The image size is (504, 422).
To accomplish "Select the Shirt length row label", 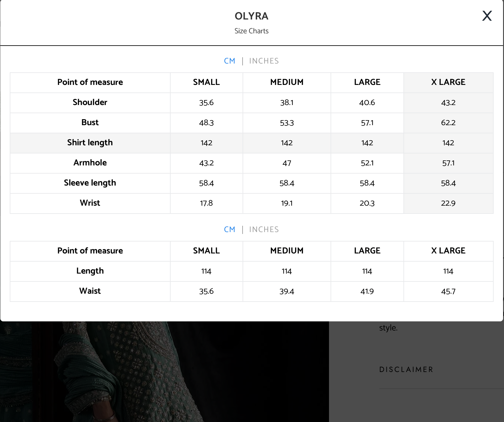I will [x=90, y=143].
